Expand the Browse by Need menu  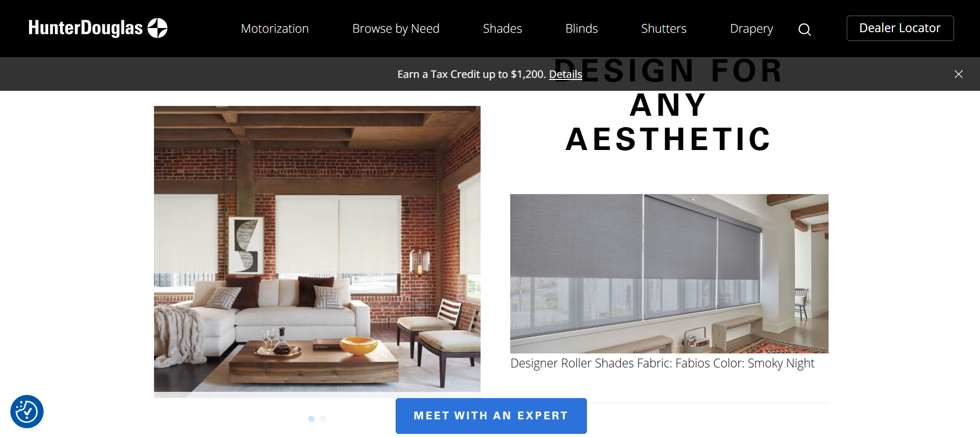[396, 29]
